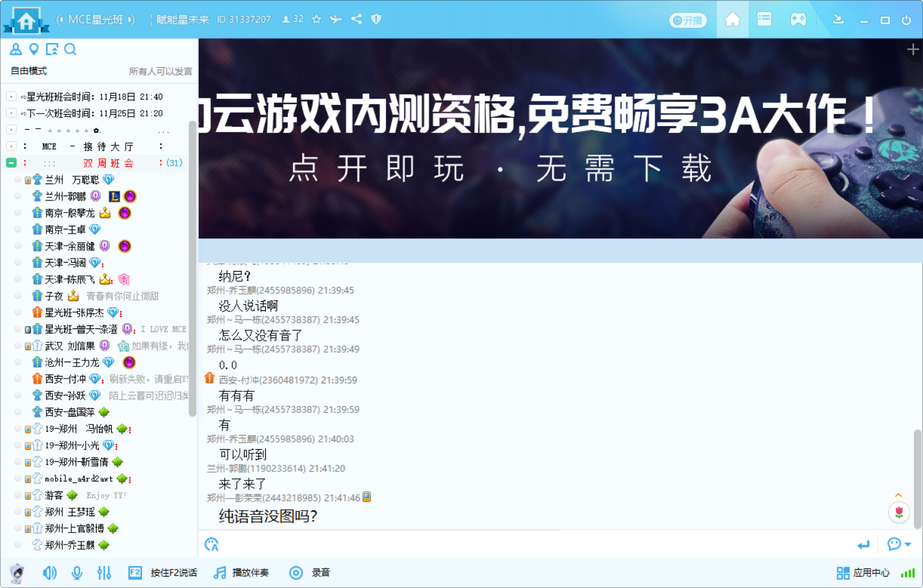
Task: Open the audio mixer settings icon
Action: [x=104, y=572]
